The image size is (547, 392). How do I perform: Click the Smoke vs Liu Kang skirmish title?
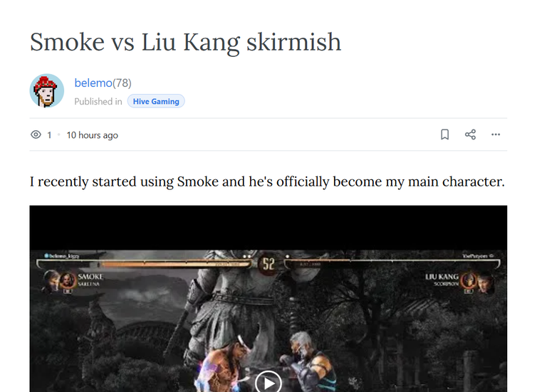pyautogui.click(x=185, y=42)
